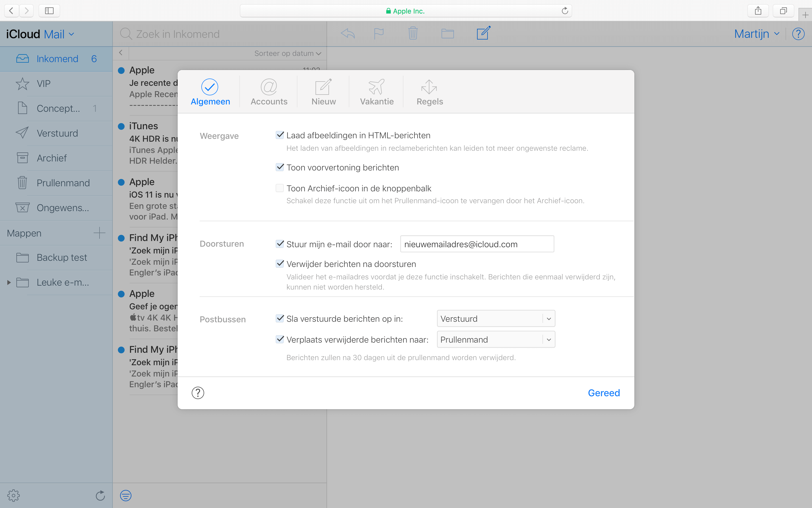Screen dimensions: 812x508
Task: Open the Inkomend inbox
Action: 56,59
